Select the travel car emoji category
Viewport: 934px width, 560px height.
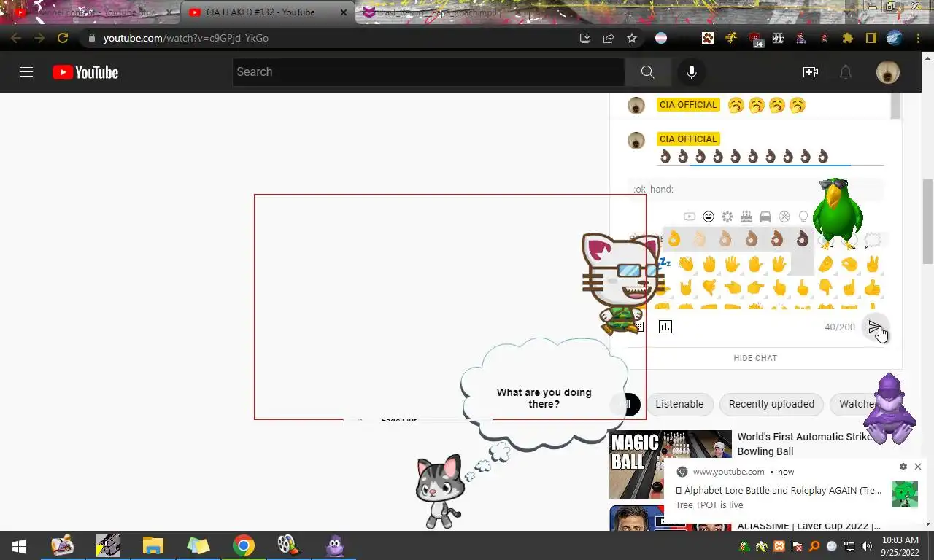tap(765, 217)
